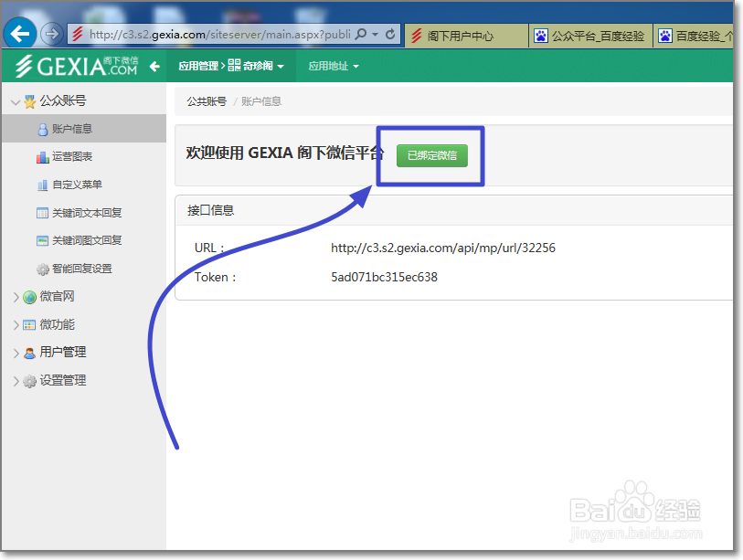Open 关键词图文回复 in the sidebar
Viewport: 743px width, 560px height.
(x=87, y=240)
